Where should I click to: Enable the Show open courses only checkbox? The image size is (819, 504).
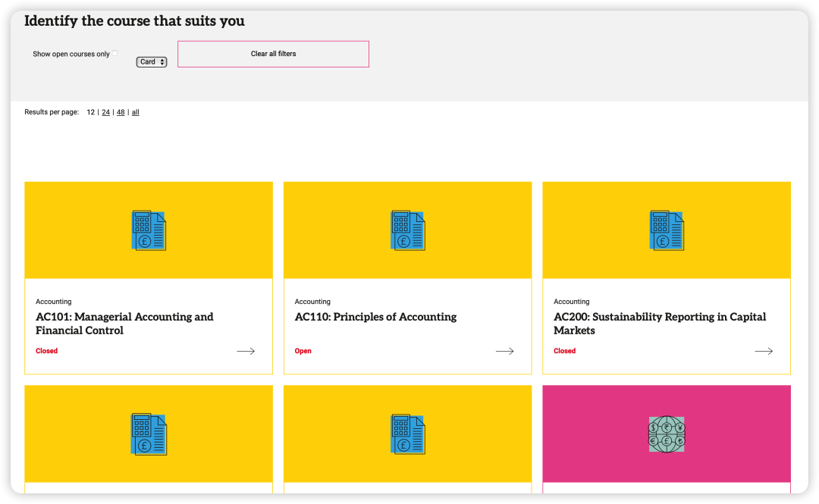(115, 53)
